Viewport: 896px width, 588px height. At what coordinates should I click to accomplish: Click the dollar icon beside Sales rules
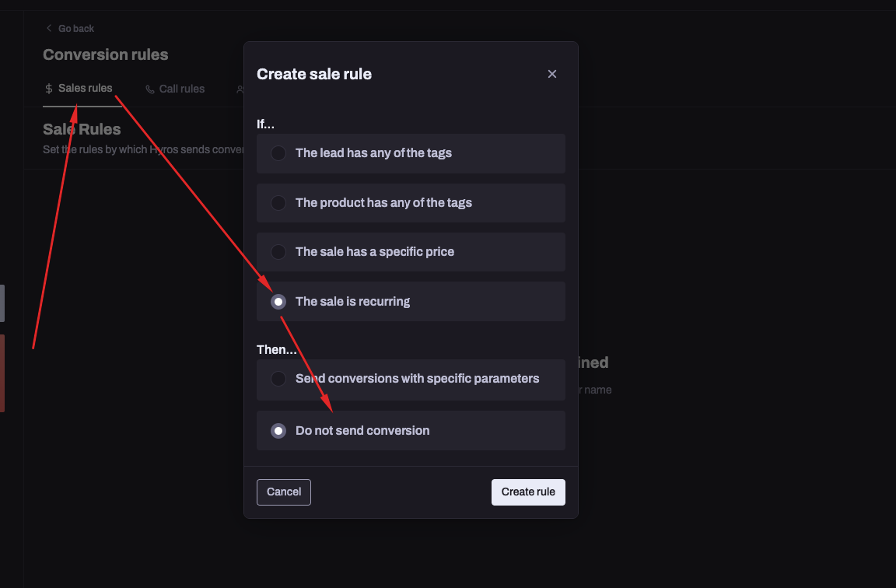click(x=48, y=89)
